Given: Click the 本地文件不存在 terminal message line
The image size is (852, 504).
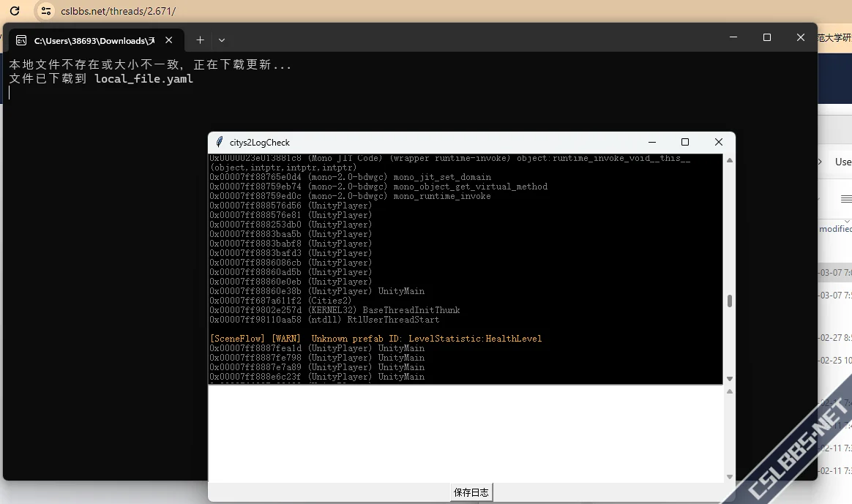Looking at the screenshot, I should click(150, 64).
